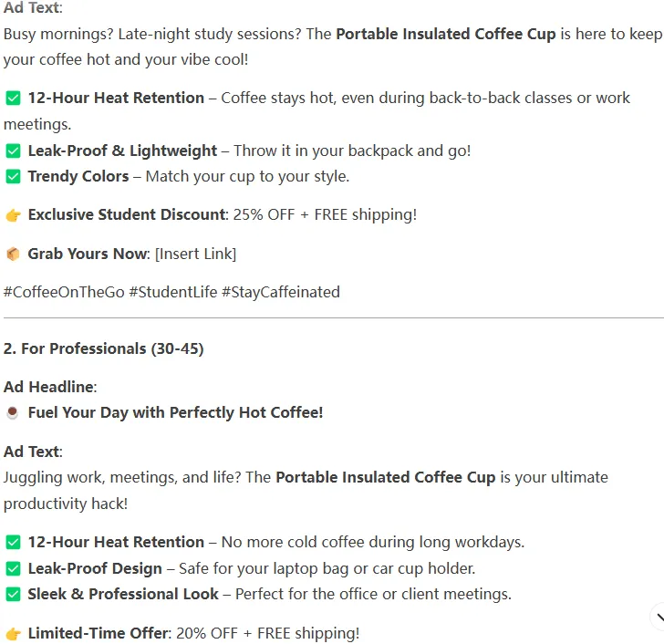Click the checkmark beside student 12-Hour Heat Retention
The width and height of the screenshot is (664, 644).
[13, 98]
